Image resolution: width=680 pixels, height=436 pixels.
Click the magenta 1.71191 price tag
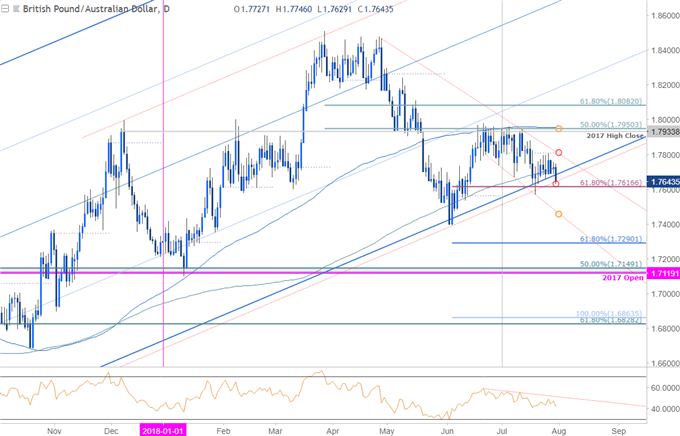tap(663, 273)
